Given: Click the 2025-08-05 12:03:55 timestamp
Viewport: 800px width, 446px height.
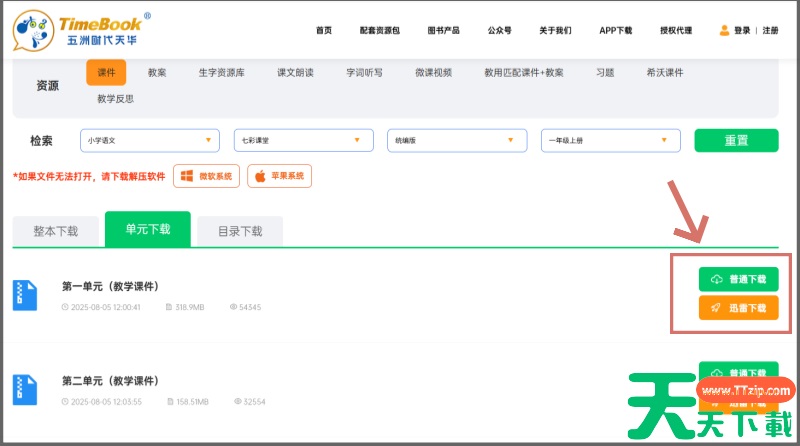Looking at the screenshot, I should [x=106, y=402].
